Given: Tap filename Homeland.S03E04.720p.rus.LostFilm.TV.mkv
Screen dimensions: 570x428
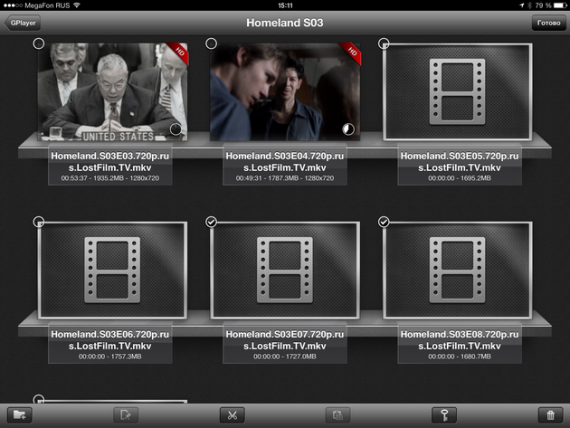Looking at the screenshot, I should pyautogui.click(x=285, y=162).
